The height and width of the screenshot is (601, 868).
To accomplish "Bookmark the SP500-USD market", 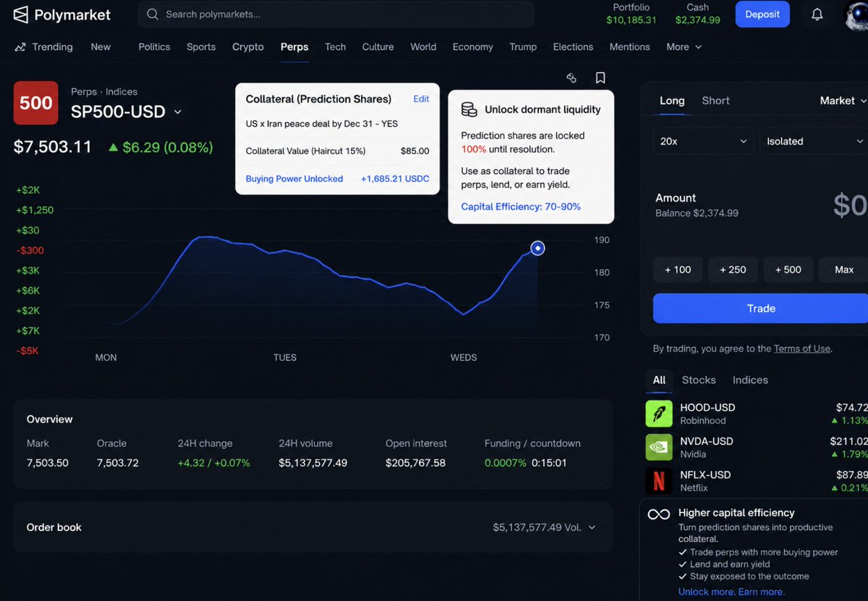I will 600,78.
